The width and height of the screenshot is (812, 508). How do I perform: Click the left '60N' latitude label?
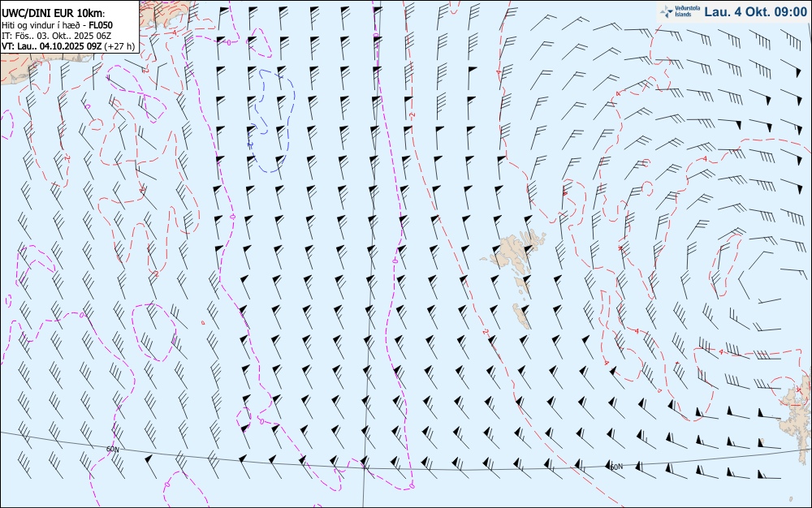[112, 450]
